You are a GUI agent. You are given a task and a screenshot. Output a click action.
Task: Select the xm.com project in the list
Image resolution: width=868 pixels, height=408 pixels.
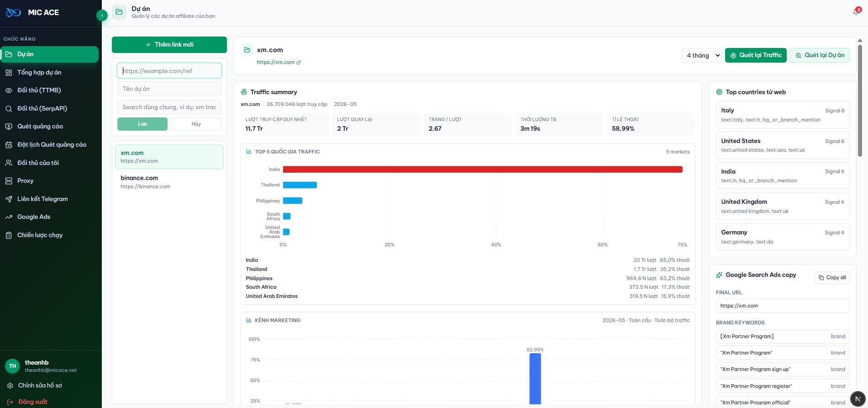pos(169,157)
